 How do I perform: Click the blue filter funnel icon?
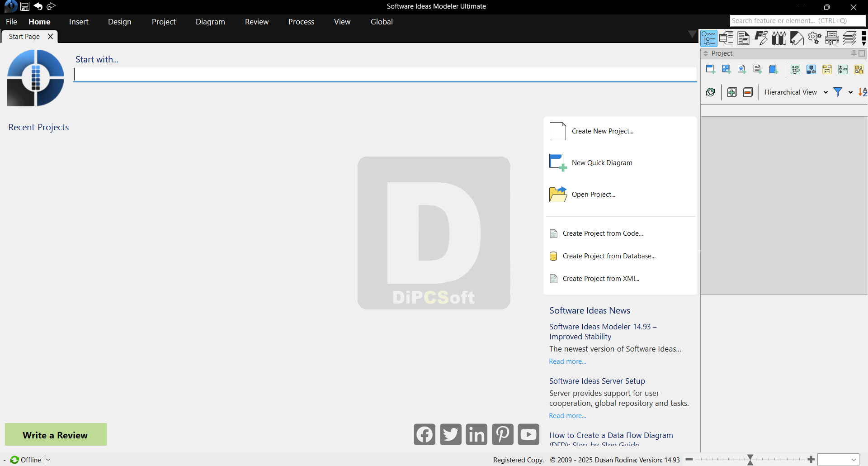coord(838,92)
